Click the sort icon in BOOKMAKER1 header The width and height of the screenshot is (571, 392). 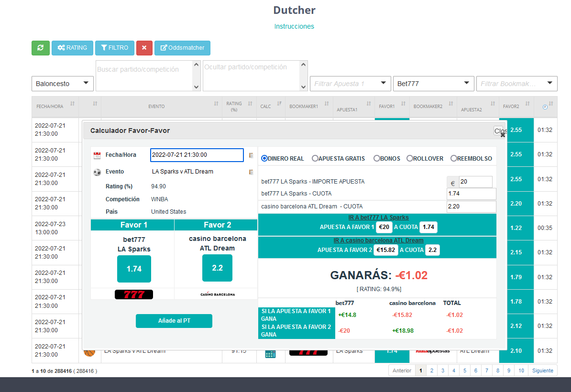pyautogui.click(x=327, y=104)
